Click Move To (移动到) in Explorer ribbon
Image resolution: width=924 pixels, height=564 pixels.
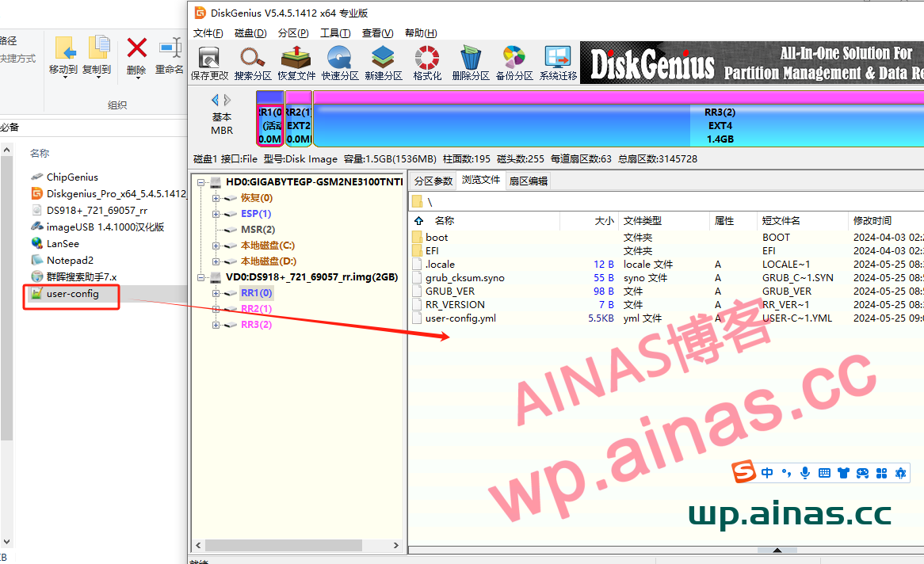coord(63,55)
